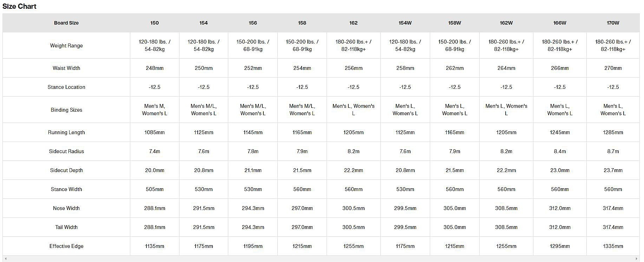Click the Effective Edge row label

click(x=66, y=246)
